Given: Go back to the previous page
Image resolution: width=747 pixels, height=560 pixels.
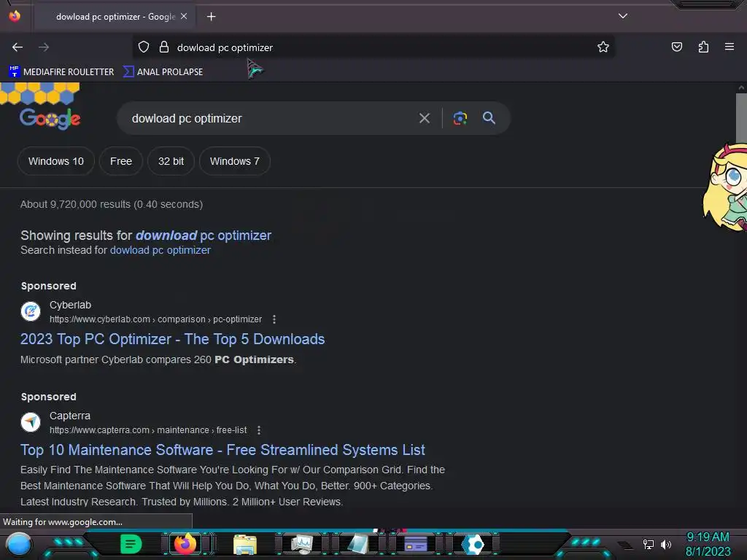Looking at the screenshot, I should pos(18,47).
